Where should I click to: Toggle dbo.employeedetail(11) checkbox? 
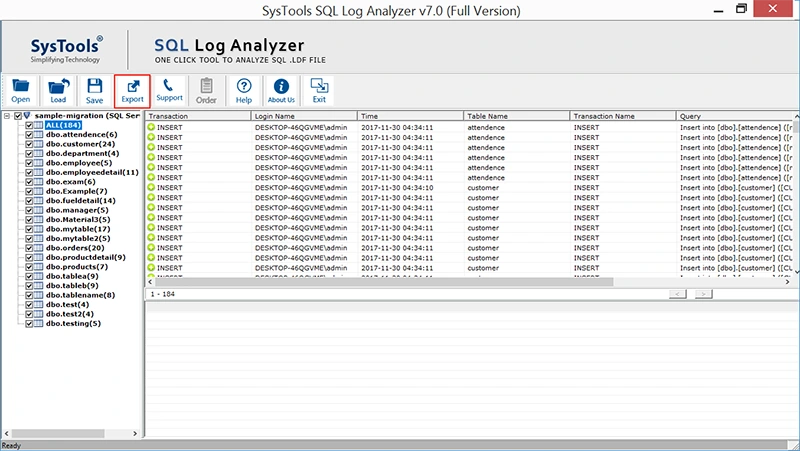coord(29,172)
